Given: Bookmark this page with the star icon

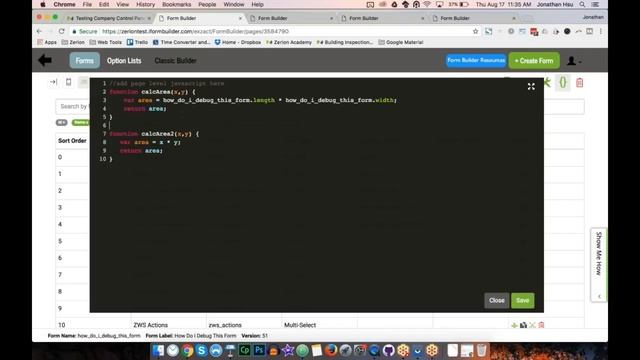Looking at the screenshot, I should (x=475, y=31).
